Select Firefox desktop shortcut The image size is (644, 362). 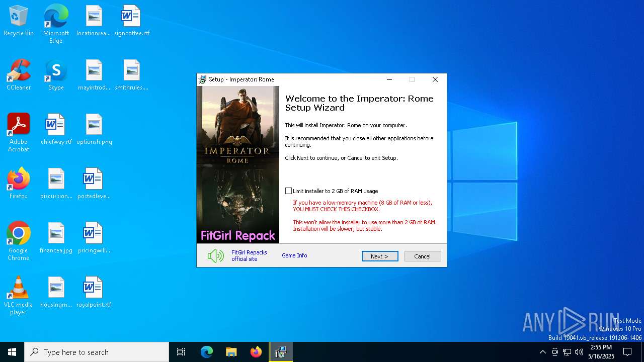19,184
